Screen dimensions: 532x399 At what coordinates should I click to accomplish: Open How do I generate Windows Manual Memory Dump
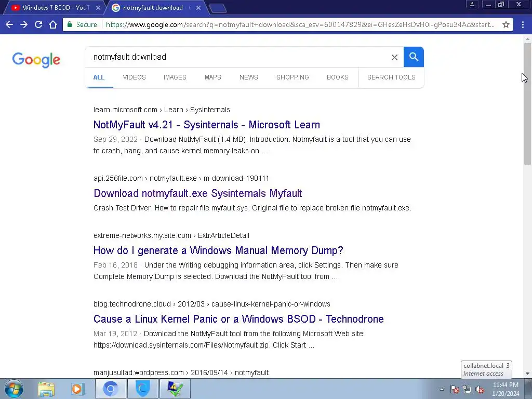pyautogui.click(x=218, y=250)
